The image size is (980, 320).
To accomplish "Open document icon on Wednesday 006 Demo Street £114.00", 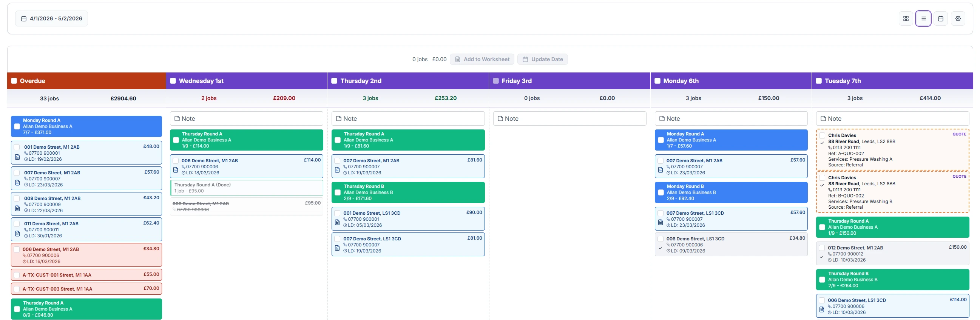I will (175, 170).
